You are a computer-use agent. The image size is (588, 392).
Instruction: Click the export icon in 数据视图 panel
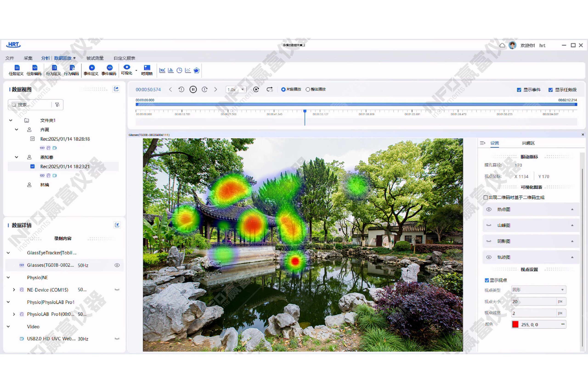[116, 89]
